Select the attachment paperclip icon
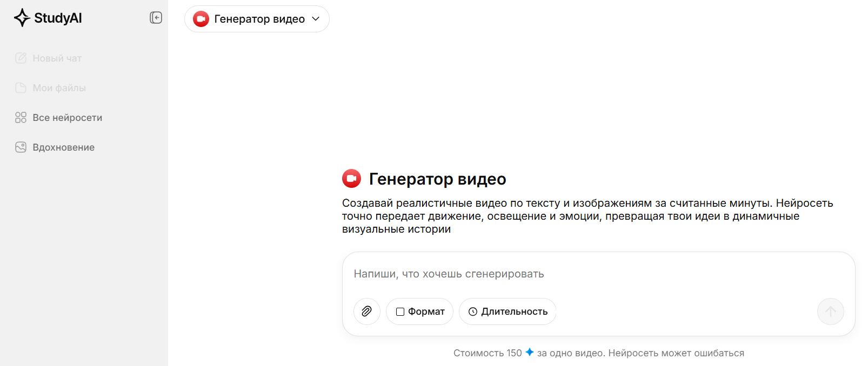Image resolution: width=868 pixels, height=366 pixels. 367,311
